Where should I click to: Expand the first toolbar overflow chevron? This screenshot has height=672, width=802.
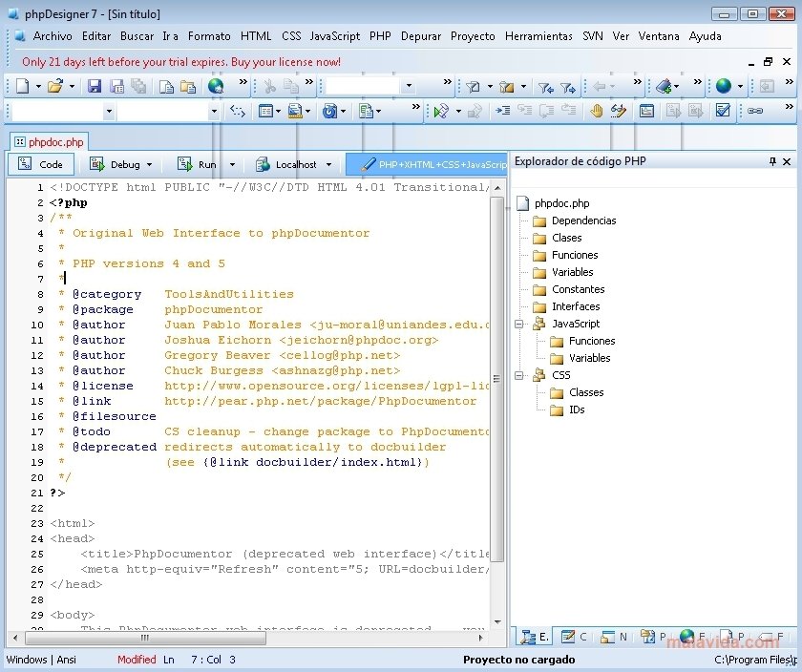click(x=243, y=82)
